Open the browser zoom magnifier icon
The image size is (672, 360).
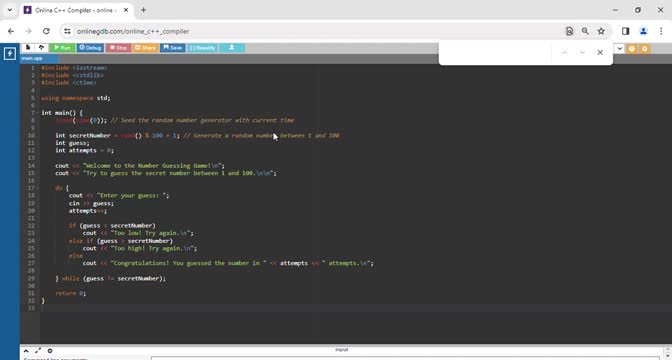(x=585, y=31)
